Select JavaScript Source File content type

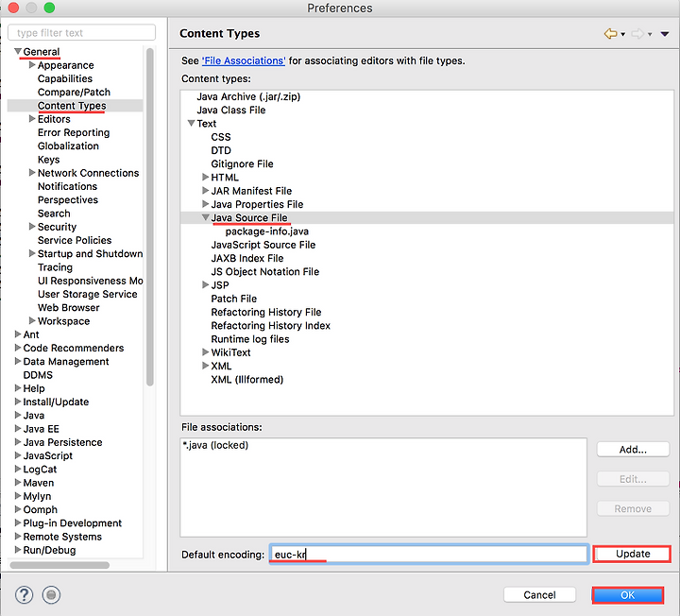click(x=263, y=245)
